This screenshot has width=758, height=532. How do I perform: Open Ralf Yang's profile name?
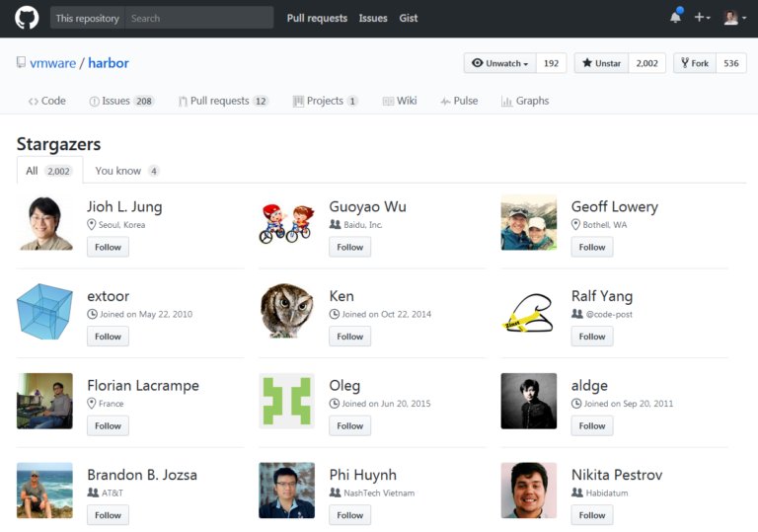click(602, 296)
